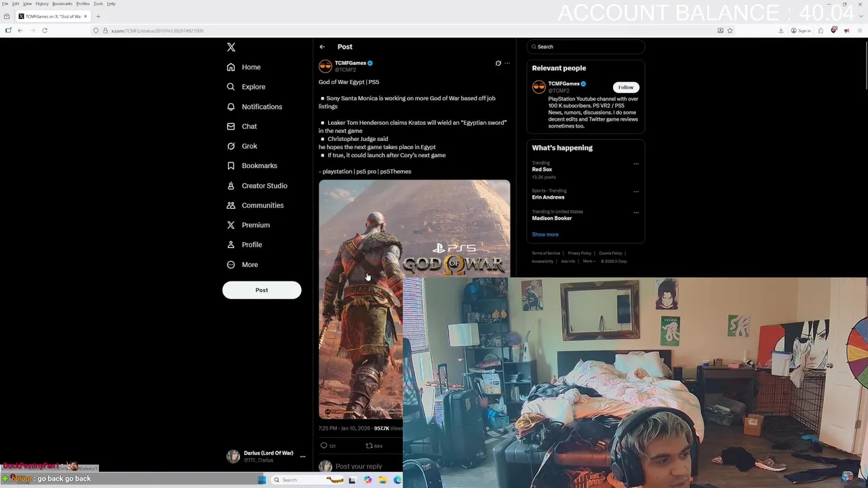Click the X search box
This screenshot has height=488, width=868.
(585, 47)
